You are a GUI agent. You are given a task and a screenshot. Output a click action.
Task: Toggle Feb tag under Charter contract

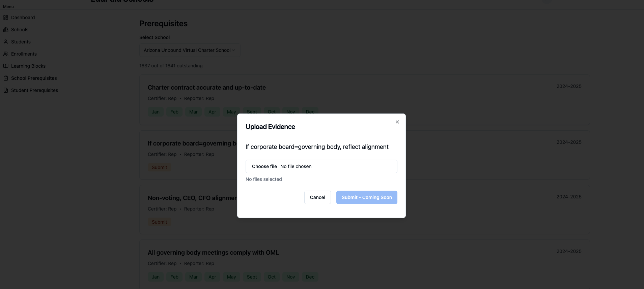(x=174, y=112)
